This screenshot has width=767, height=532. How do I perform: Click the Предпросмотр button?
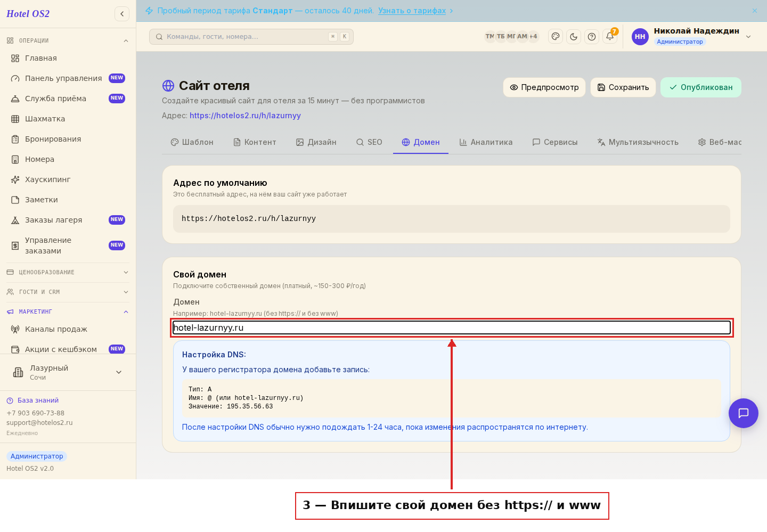[544, 87]
